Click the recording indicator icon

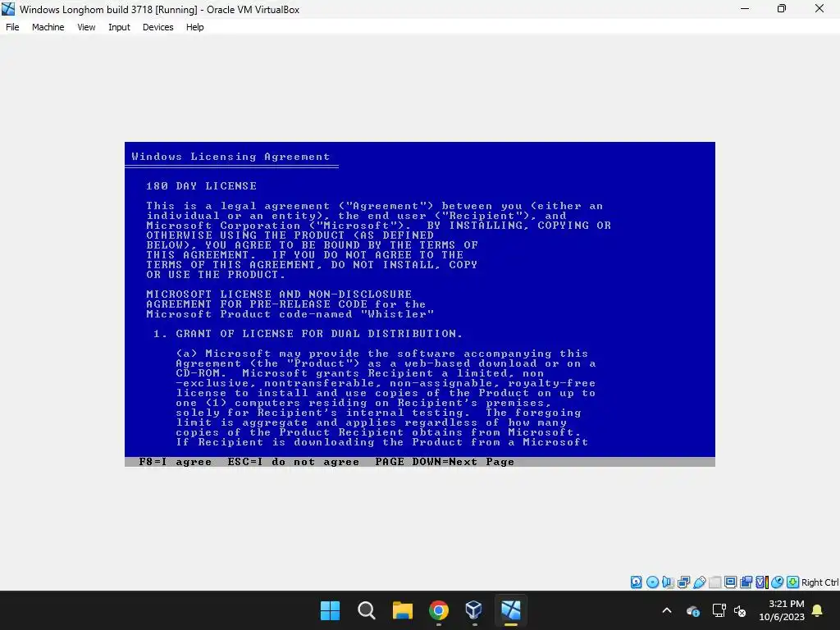point(746,582)
